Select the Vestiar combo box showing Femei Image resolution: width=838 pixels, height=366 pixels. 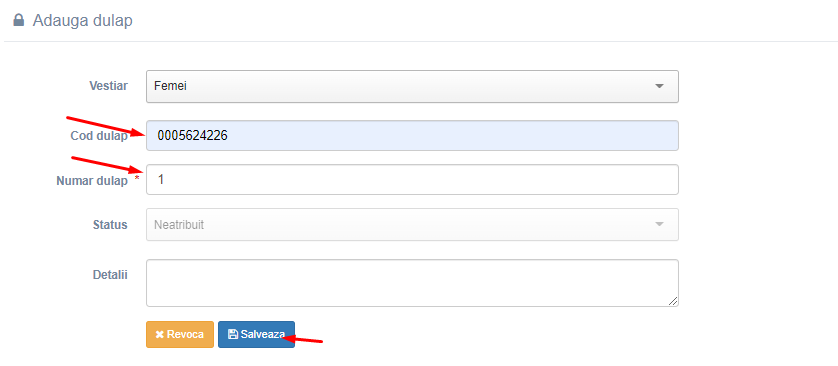[412, 86]
